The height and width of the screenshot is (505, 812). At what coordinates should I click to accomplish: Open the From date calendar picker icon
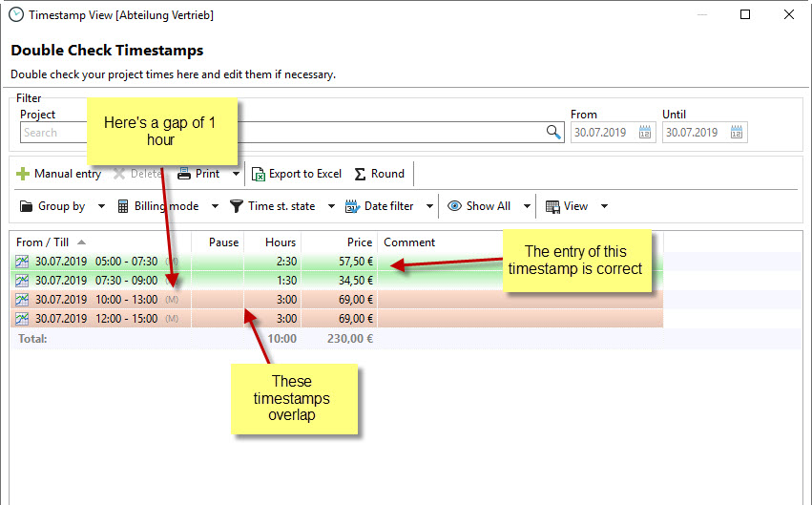(644, 133)
